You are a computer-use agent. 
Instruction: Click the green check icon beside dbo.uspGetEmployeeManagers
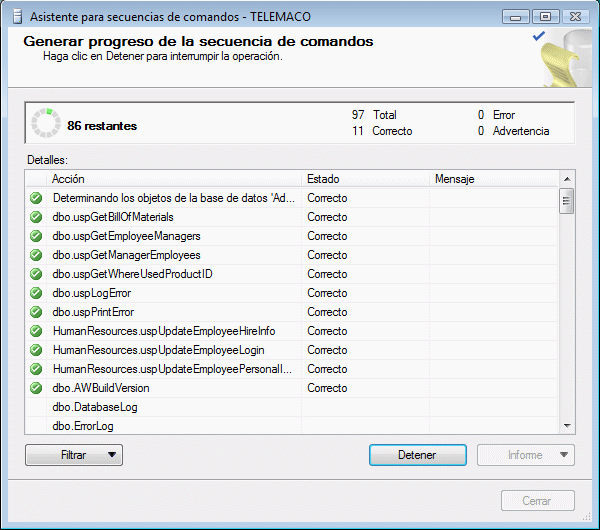click(x=36, y=236)
